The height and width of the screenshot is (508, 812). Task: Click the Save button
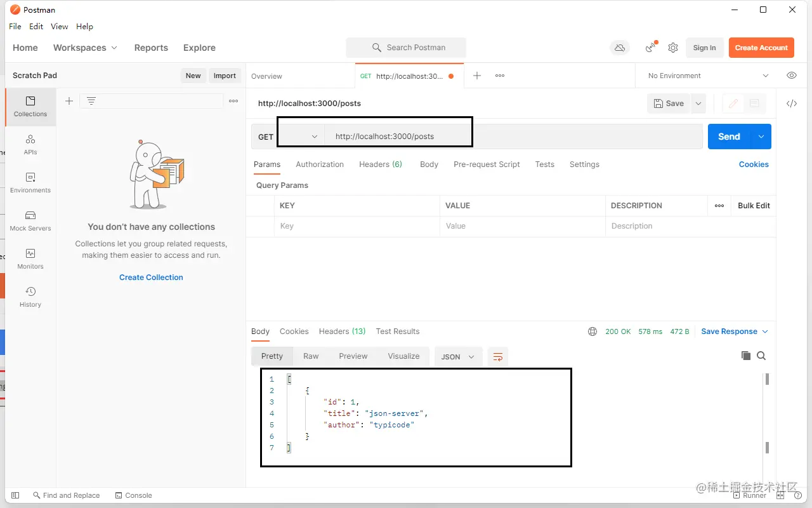click(669, 104)
